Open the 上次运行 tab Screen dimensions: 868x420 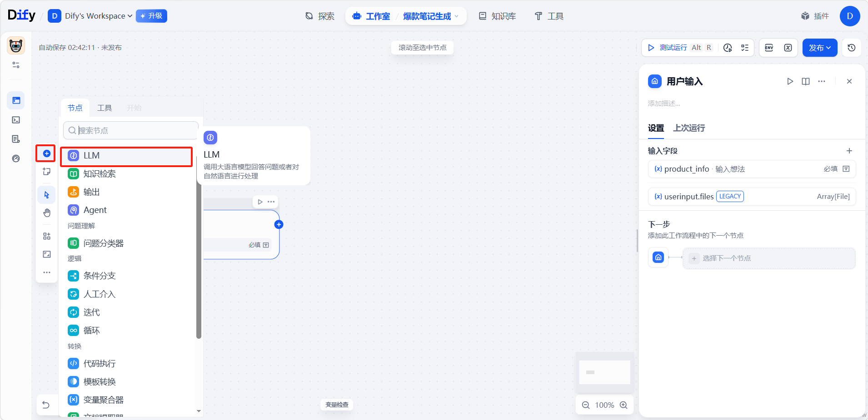[688, 128]
